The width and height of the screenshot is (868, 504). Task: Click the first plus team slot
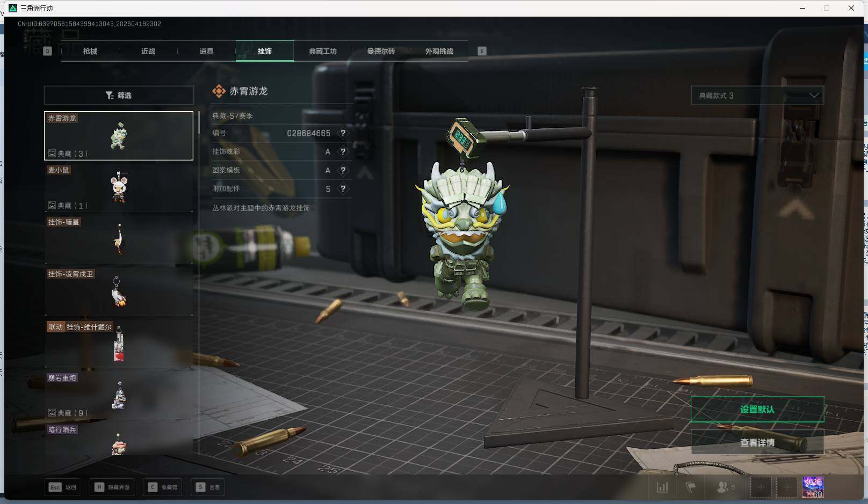(761, 487)
